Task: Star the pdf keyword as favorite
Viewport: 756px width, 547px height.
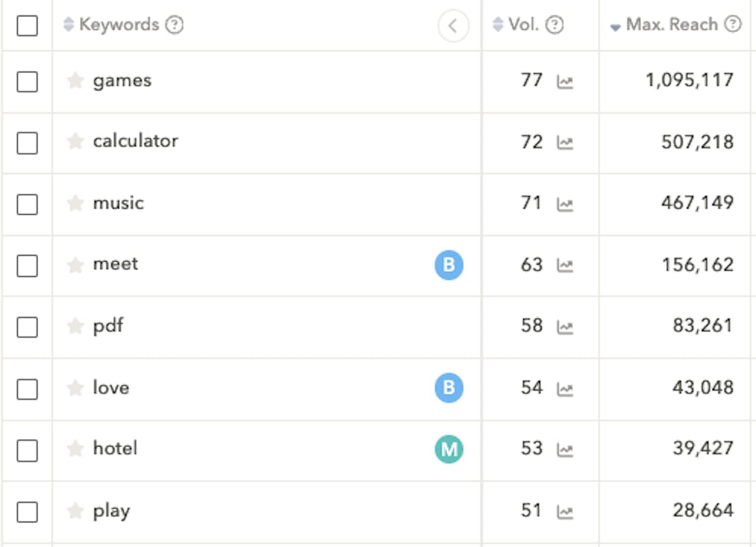Action: [75, 326]
